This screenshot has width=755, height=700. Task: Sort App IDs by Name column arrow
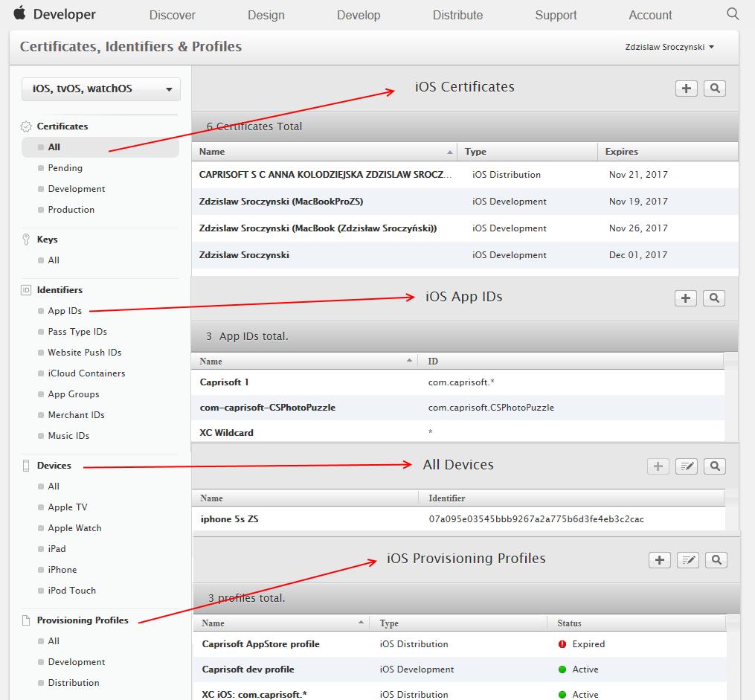tap(409, 361)
